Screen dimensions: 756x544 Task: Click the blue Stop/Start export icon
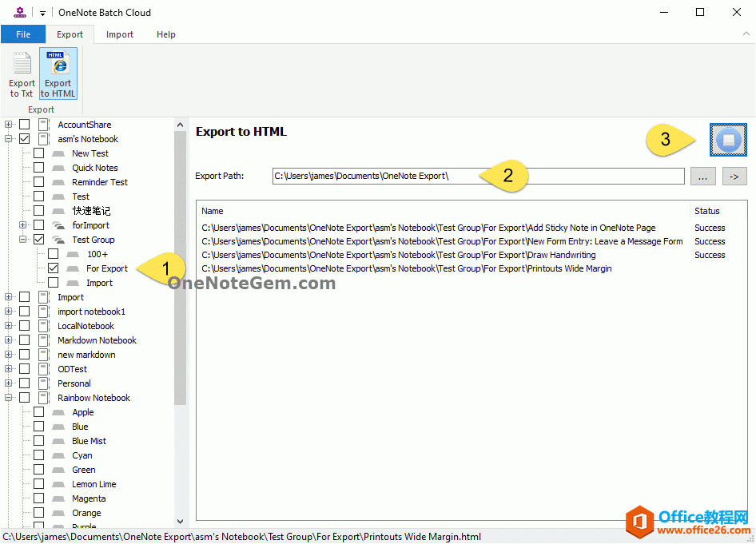[x=730, y=139]
